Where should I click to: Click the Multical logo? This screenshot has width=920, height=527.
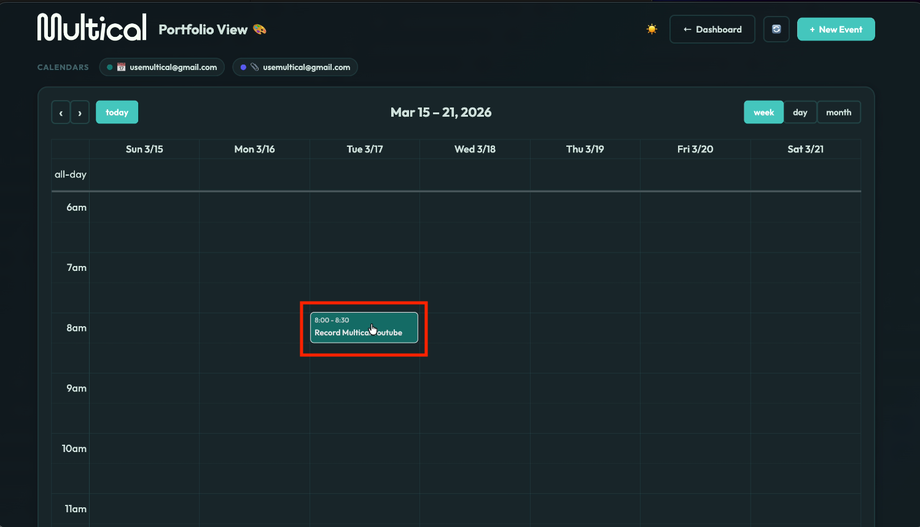[92, 28]
